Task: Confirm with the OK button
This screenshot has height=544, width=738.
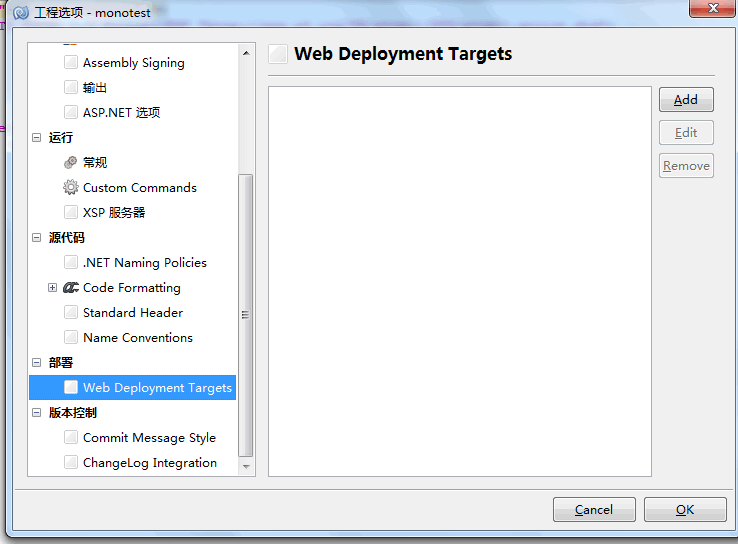Action: tap(685, 510)
